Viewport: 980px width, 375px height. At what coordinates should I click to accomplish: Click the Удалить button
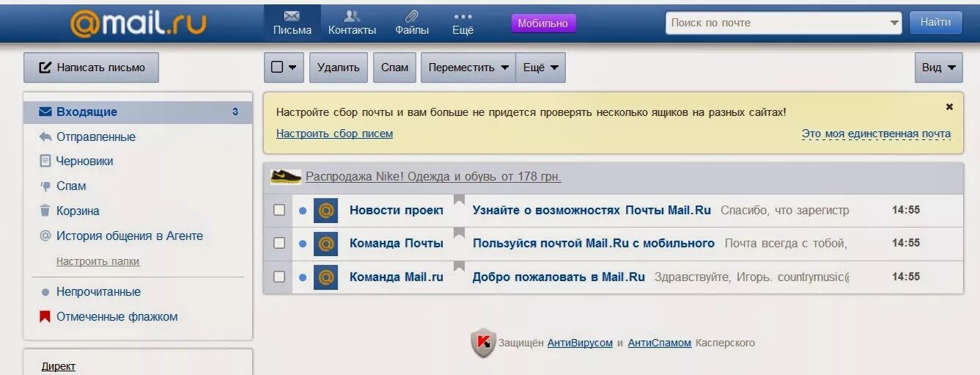(339, 68)
